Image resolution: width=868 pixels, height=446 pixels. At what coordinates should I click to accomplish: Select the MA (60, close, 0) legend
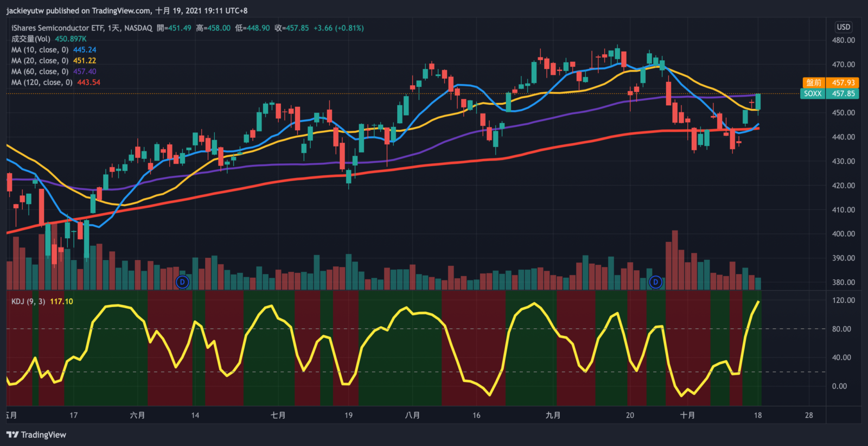[40, 72]
